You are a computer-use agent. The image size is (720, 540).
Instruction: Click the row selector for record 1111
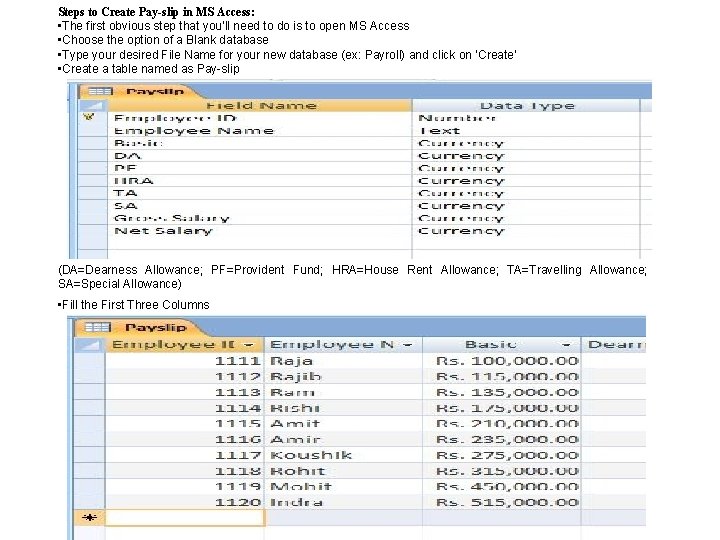point(90,360)
